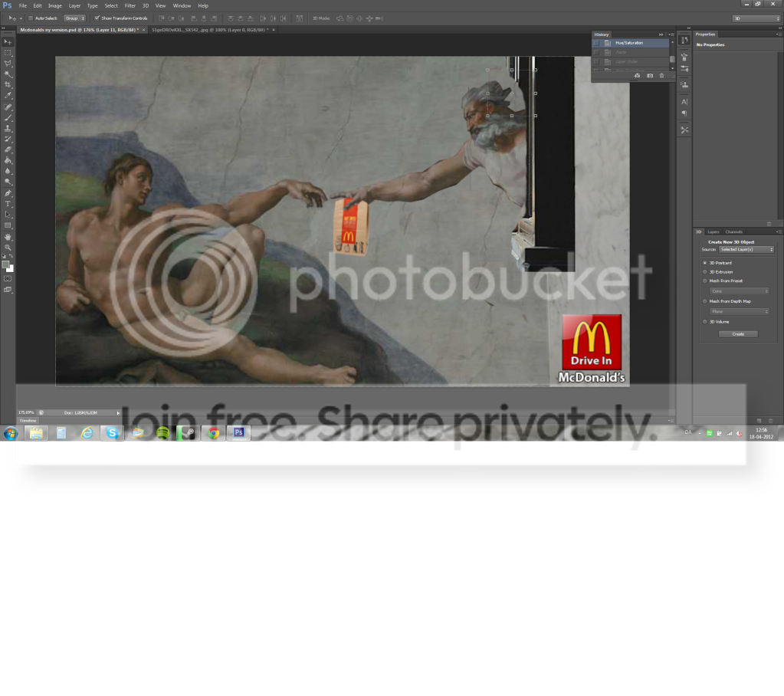Choose Mesh From Preset option
Image resolution: width=784 pixels, height=696 pixels.
pos(705,281)
